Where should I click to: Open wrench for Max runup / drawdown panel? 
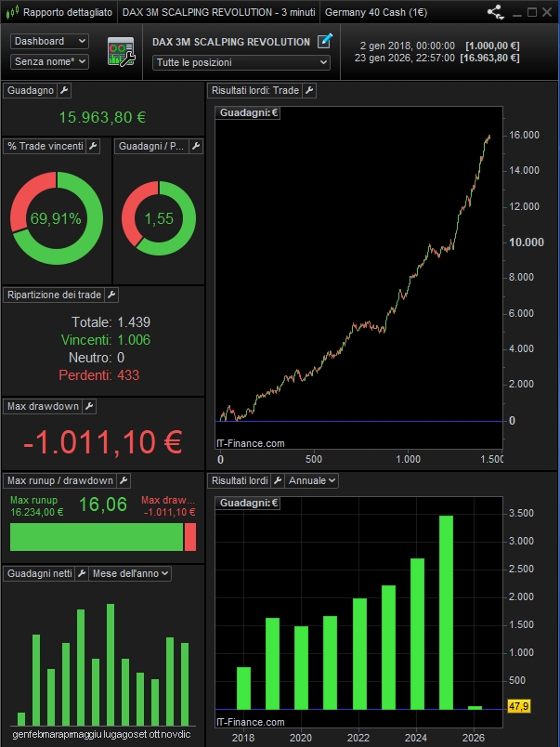pyautogui.click(x=124, y=481)
